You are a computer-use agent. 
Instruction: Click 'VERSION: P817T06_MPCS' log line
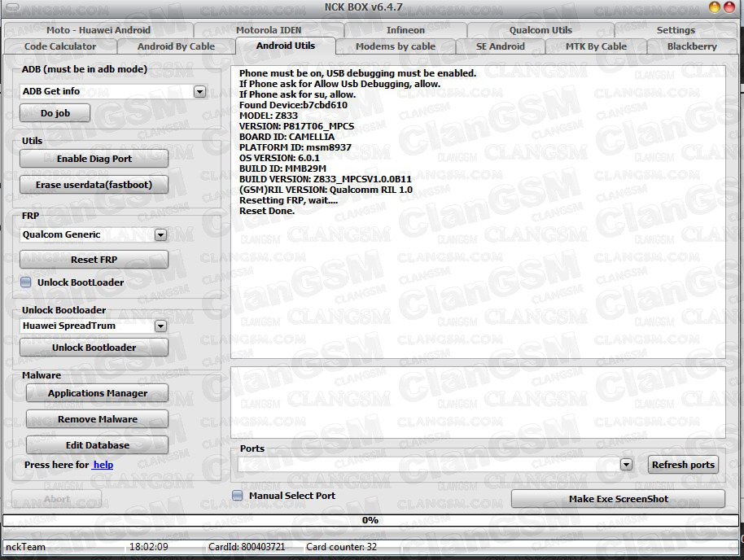[296, 126]
